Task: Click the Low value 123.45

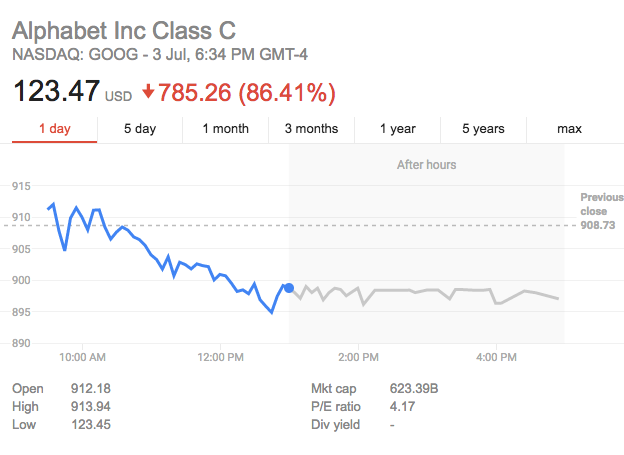Action: click(x=91, y=425)
